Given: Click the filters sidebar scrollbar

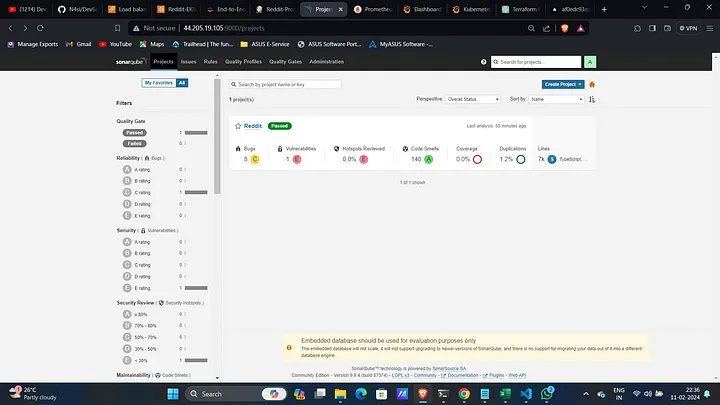Looking at the screenshot, I should click(x=217, y=136).
